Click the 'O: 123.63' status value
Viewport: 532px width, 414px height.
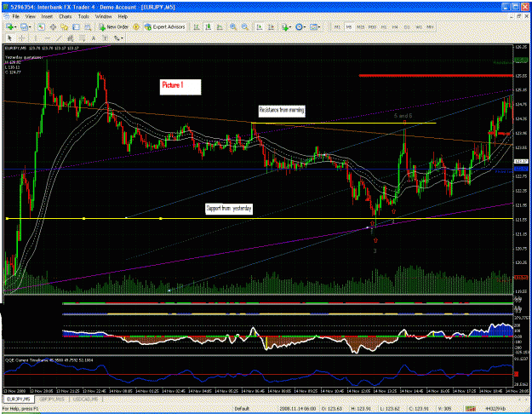coord(331,409)
